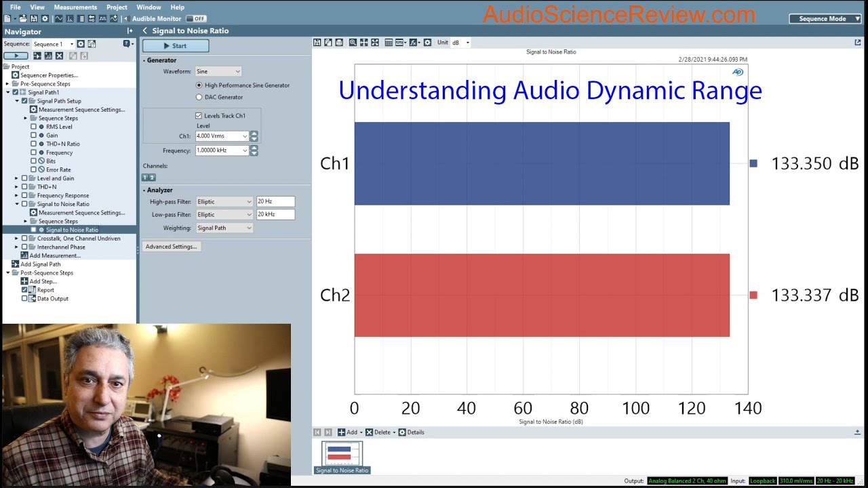Open the Waveform dropdown set to Sine

[x=218, y=71]
